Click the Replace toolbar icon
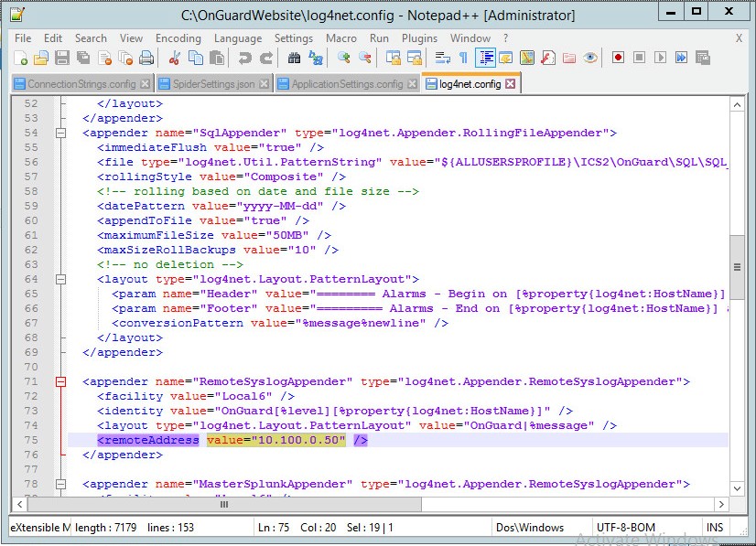The image size is (756, 546). coord(316,58)
